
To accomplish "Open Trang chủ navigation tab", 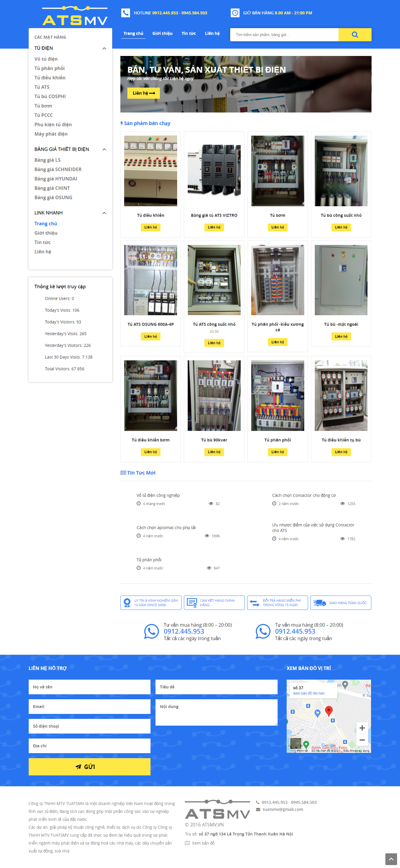I will coord(133,33).
